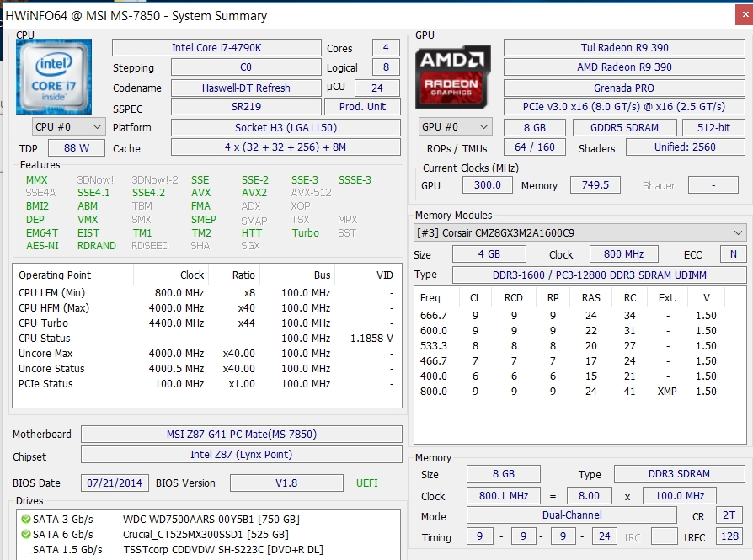Viewport: 753px width, 560px height.
Task: Open the GPU #0 selector dropdown
Action: 456,127
